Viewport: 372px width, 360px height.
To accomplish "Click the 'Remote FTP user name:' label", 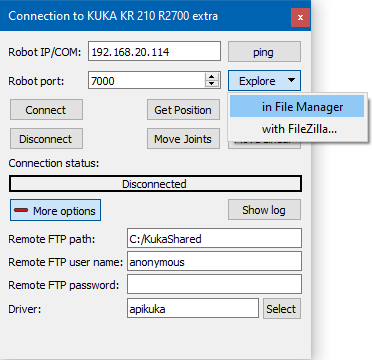I will (x=66, y=262).
